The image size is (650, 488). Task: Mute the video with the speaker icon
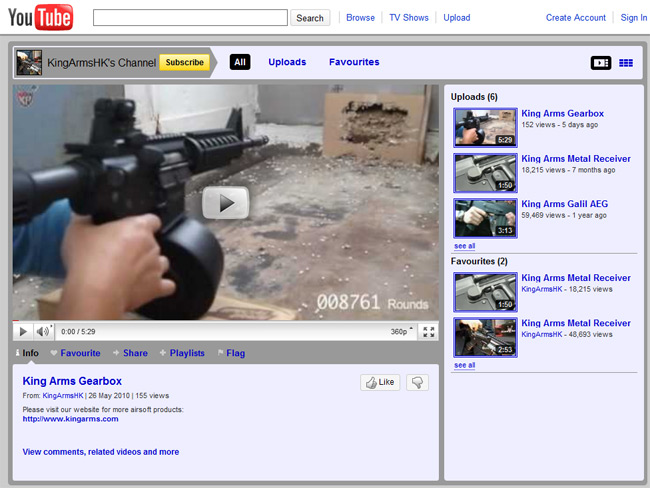(44, 331)
